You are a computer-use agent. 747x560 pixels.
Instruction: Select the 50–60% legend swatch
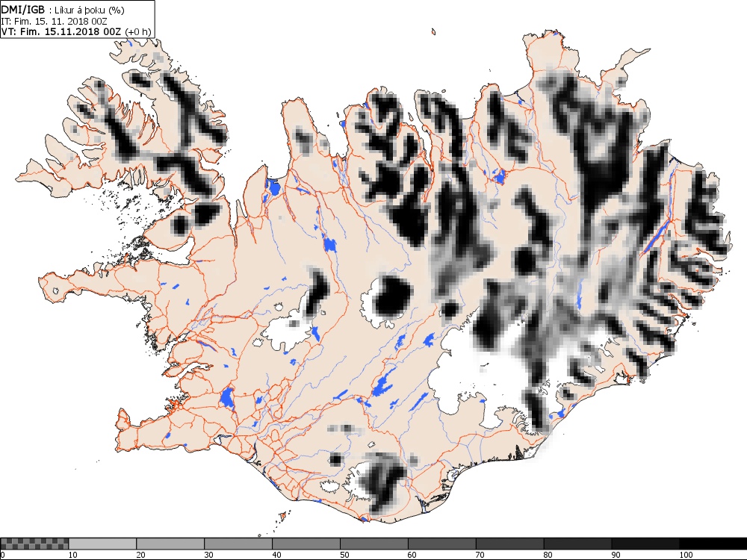click(x=374, y=544)
